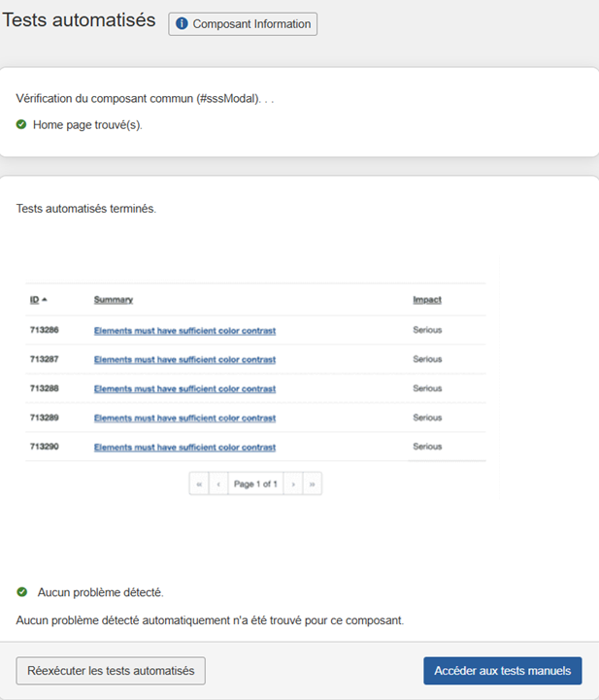Open the color contrast issue link for 713289

pos(184,417)
